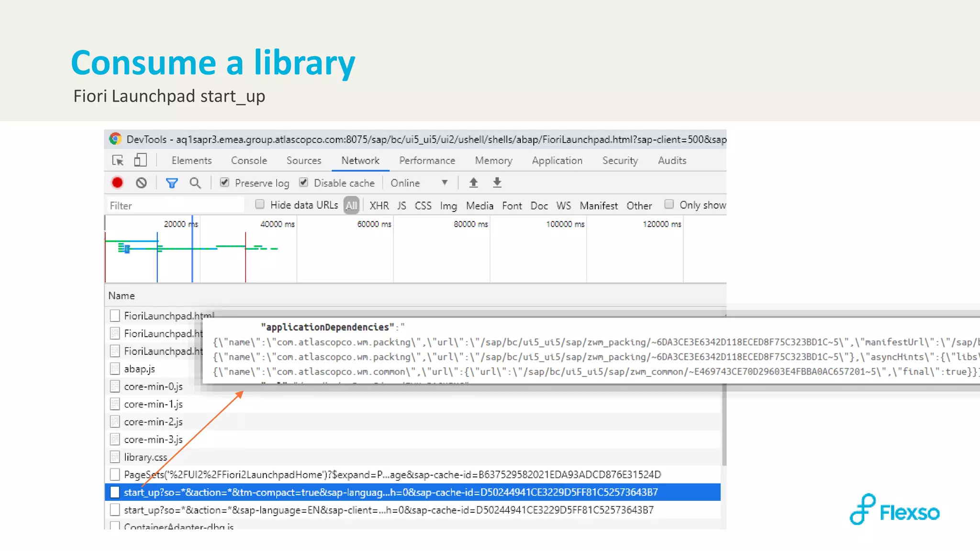Filter requests by WS
Screen dimensions: 980x551
coord(564,205)
